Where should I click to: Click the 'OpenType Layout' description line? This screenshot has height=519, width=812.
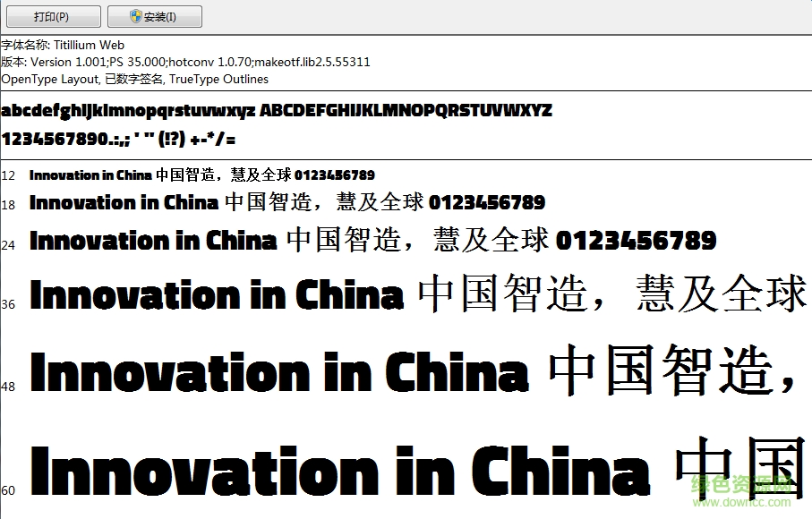click(x=134, y=79)
